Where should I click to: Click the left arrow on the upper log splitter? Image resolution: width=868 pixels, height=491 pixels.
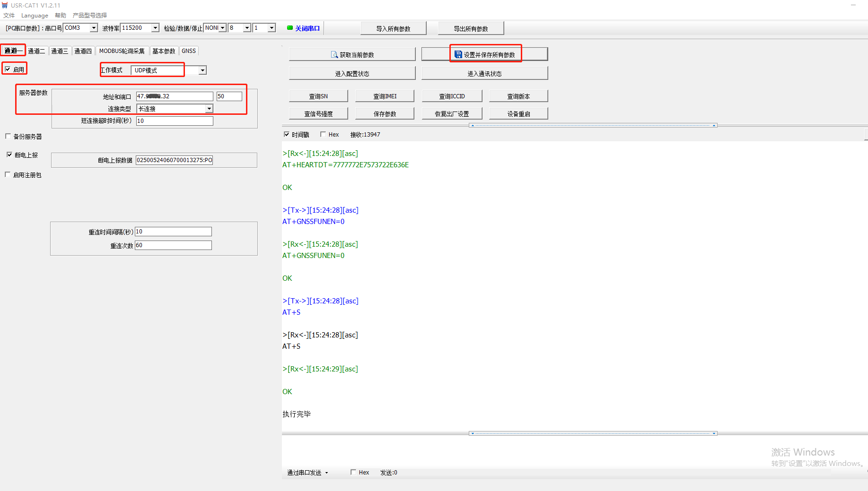472,125
